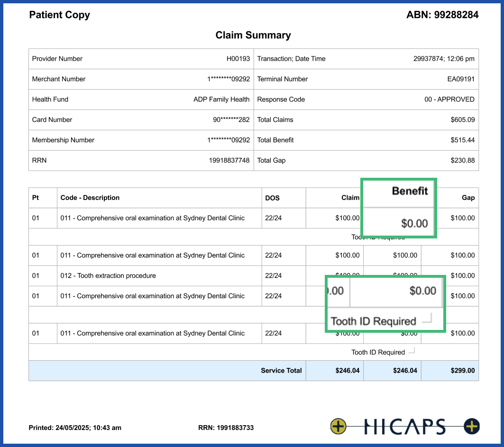Select the Service Total label
This screenshot has width=504, height=447.
pyautogui.click(x=281, y=371)
